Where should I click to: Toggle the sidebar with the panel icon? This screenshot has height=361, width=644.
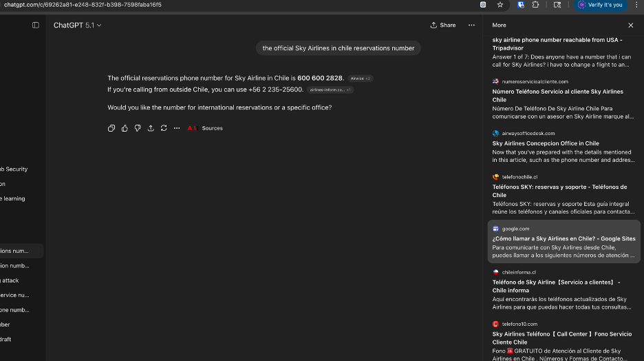click(36, 25)
